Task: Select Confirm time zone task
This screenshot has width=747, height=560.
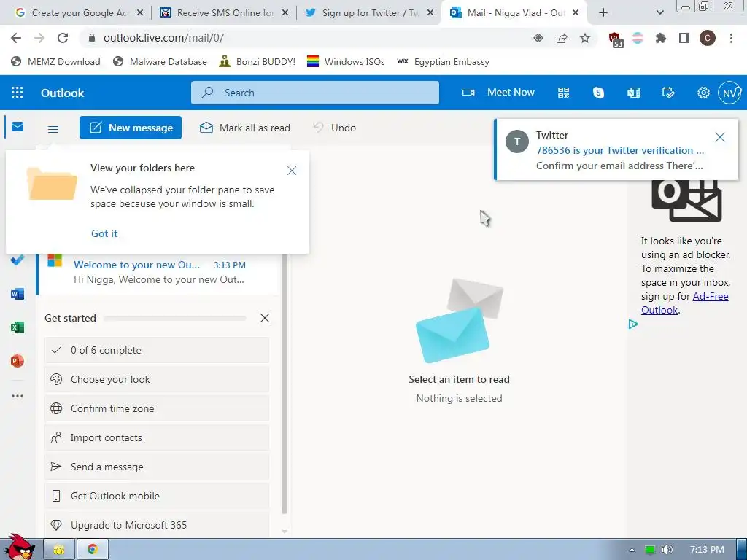Action: click(x=157, y=408)
